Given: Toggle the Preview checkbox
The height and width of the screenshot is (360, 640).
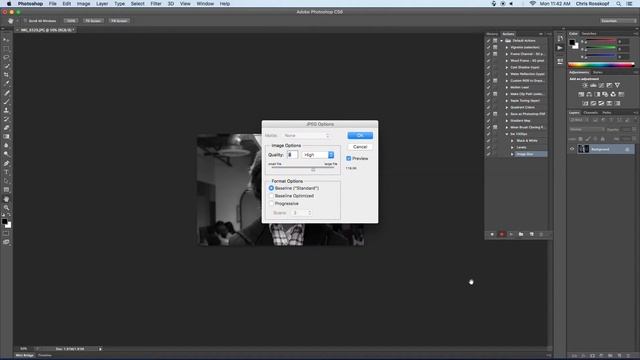Looking at the screenshot, I should coord(349,158).
